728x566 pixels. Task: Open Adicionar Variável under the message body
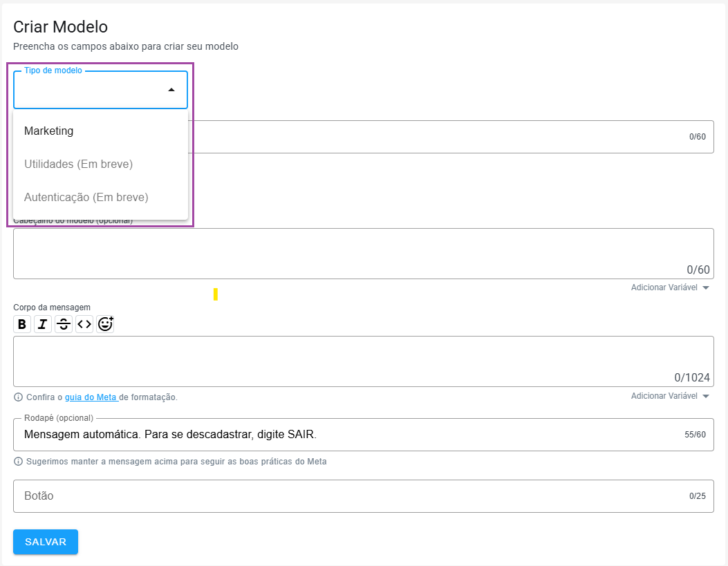point(670,396)
